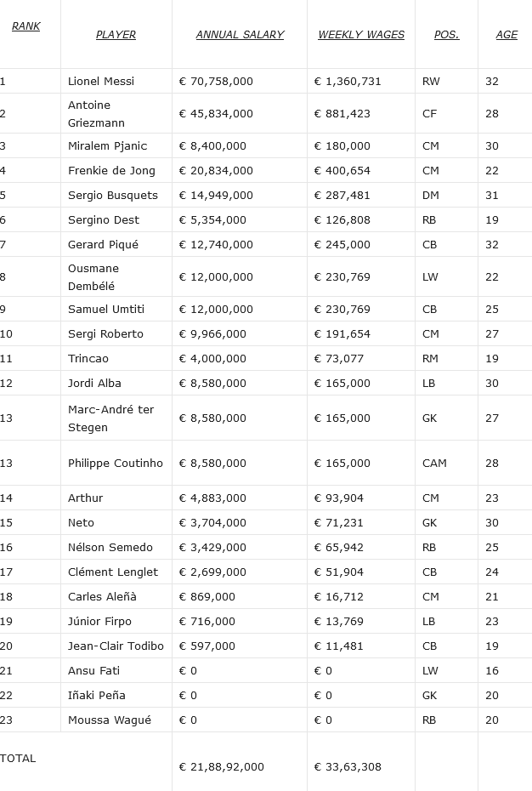Click the WEEKLY WAGES header
This screenshot has width=532, height=791.
[x=361, y=35]
